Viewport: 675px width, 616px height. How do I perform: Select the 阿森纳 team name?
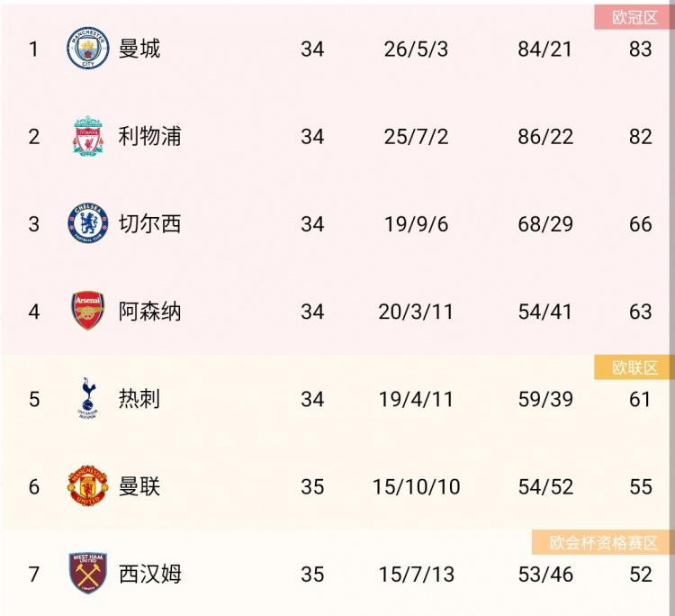[x=149, y=312]
